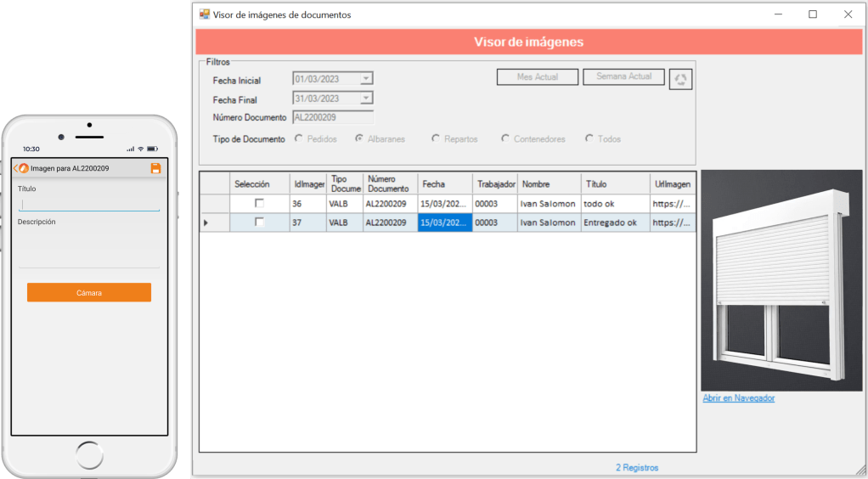Click the Número Documento text field
This screenshot has height=479, width=868.
click(x=333, y=118)
